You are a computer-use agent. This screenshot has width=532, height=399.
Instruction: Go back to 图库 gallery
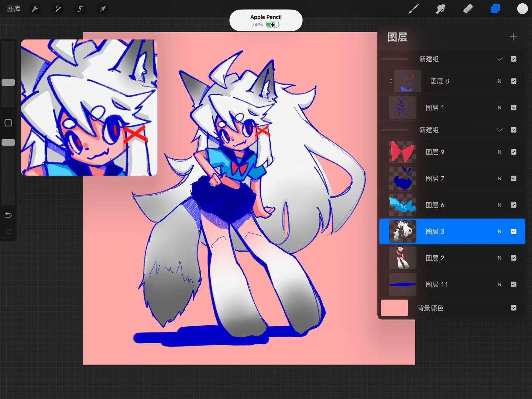click(x=14, y=8)
